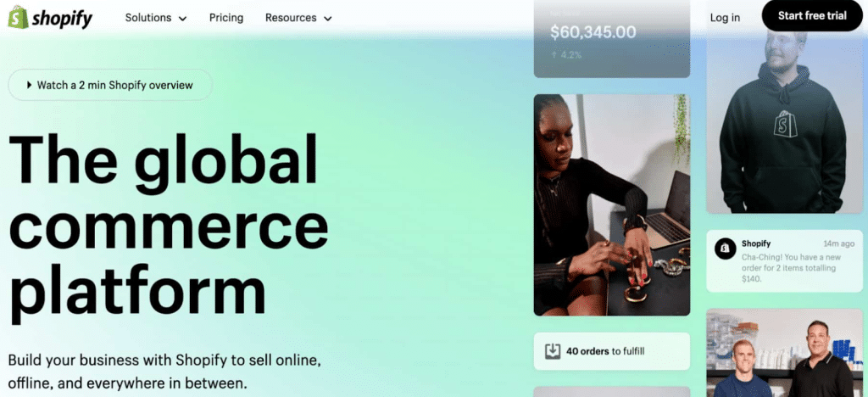Click the play triangle icon in overview button

30,86
